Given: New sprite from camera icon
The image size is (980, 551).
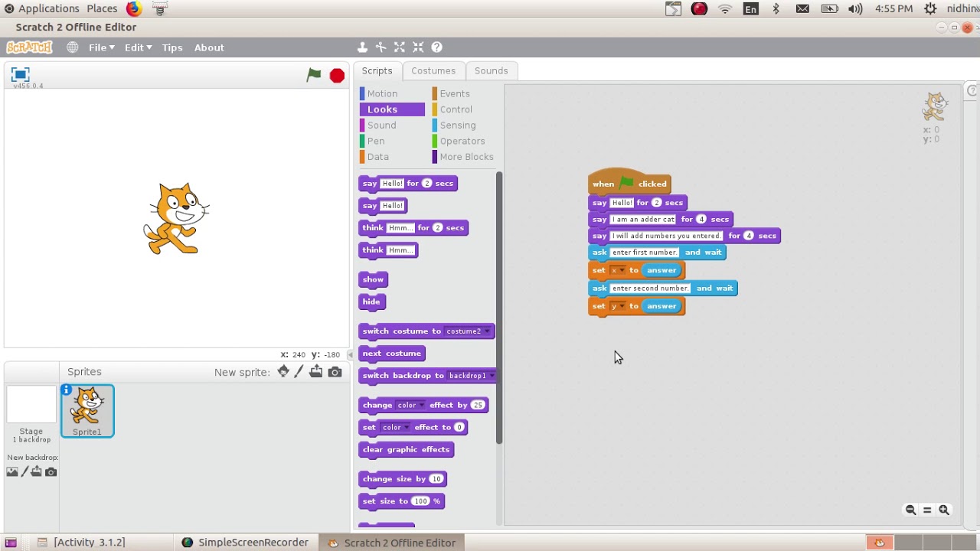Looking at the screenshot, I should pyautogui.click(x=335, y=372).
